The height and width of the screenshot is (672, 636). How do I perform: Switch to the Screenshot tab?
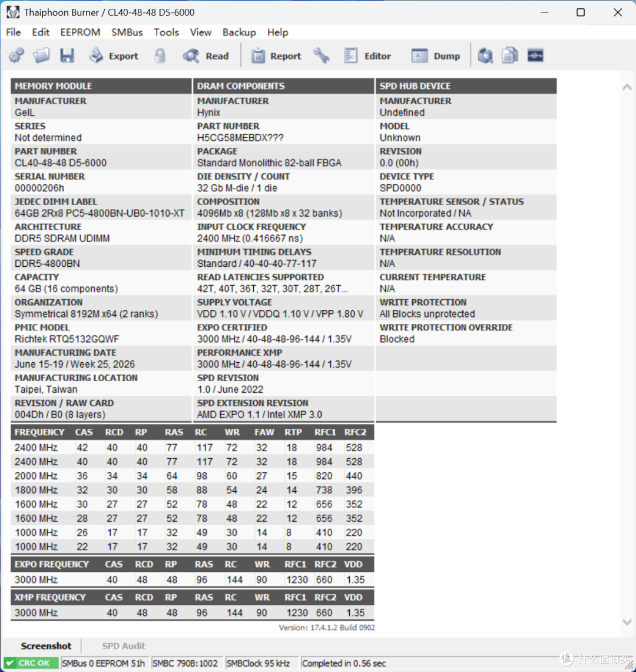point(46,646)
